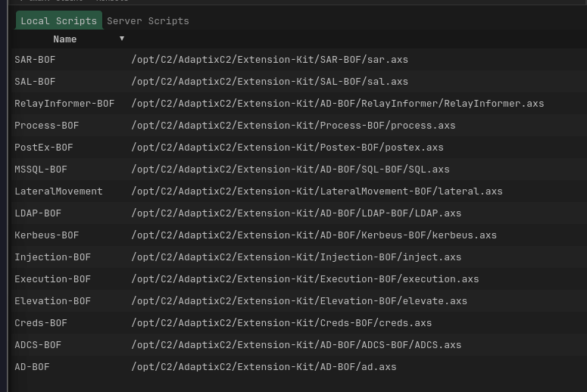Select the LDAP-BOF script name
The image size is (587, 392).
[x=38, y=213]
